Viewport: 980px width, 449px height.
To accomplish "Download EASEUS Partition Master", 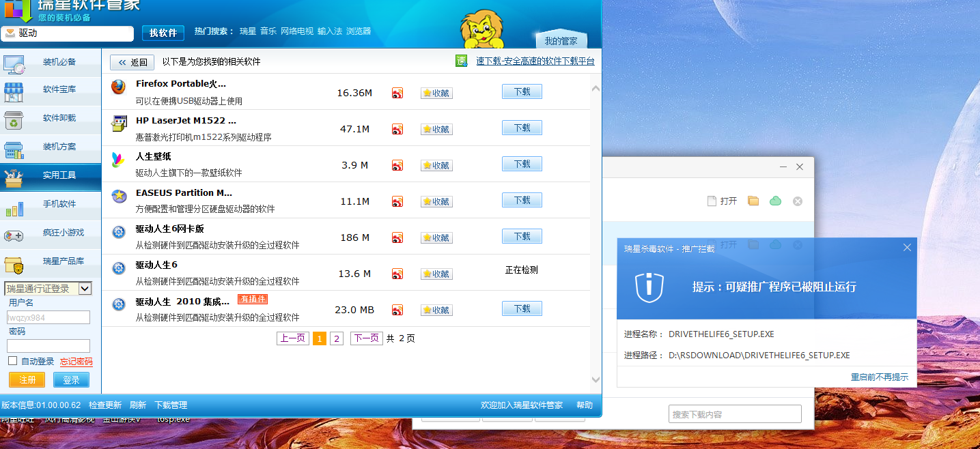I will [522, 200].
